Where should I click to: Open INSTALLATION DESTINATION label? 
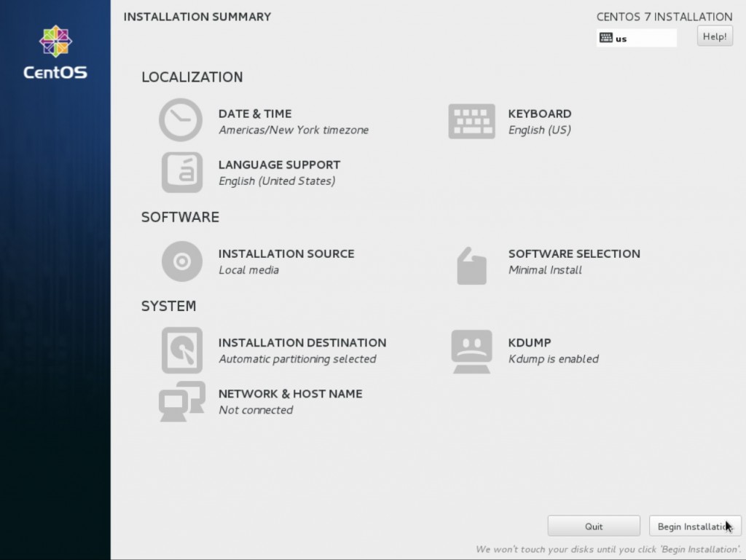pos(302,342)
